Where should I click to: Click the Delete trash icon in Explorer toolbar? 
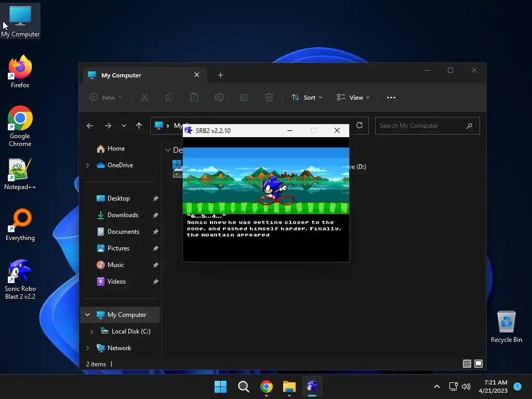269,97
